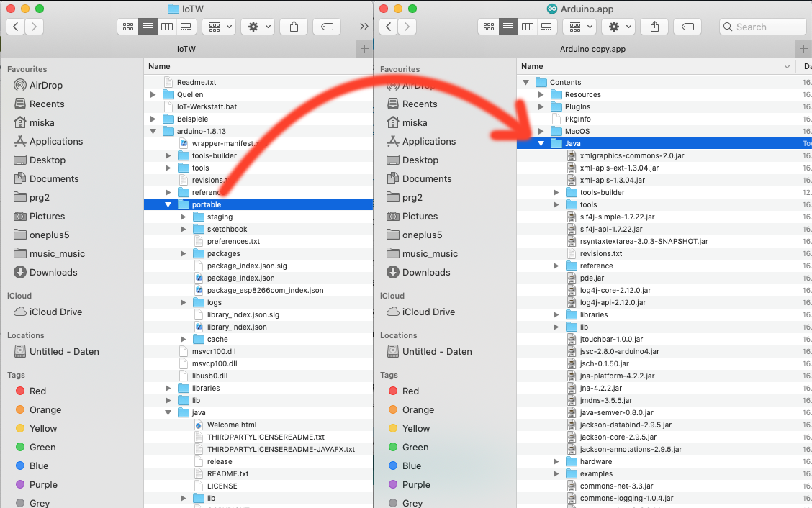The image size is (812, 508).
Task: Switch IoTW window to gallery view
Action: coord(186,27)
